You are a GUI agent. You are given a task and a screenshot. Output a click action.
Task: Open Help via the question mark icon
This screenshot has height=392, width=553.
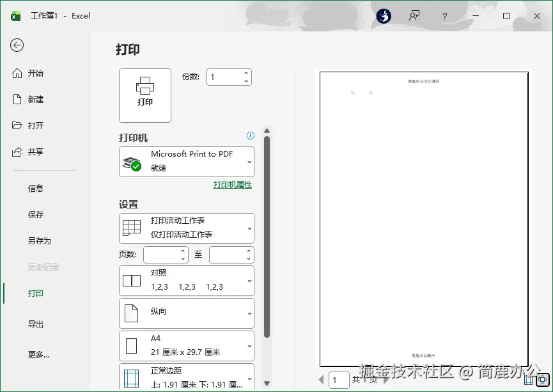tap(444, 16)
